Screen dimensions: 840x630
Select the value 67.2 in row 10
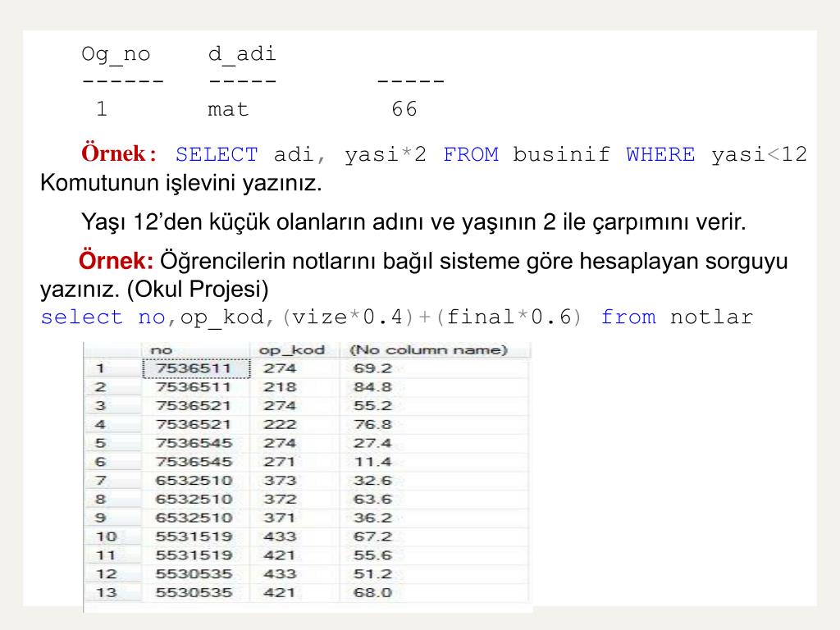tap(373, 536)
